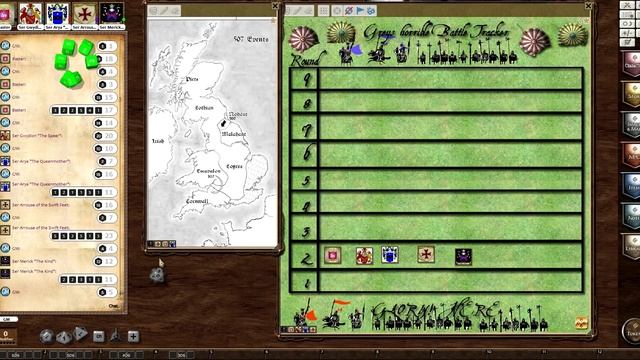
Task: Pick the square gray die in the tray
Action: (x=98, y=336)
